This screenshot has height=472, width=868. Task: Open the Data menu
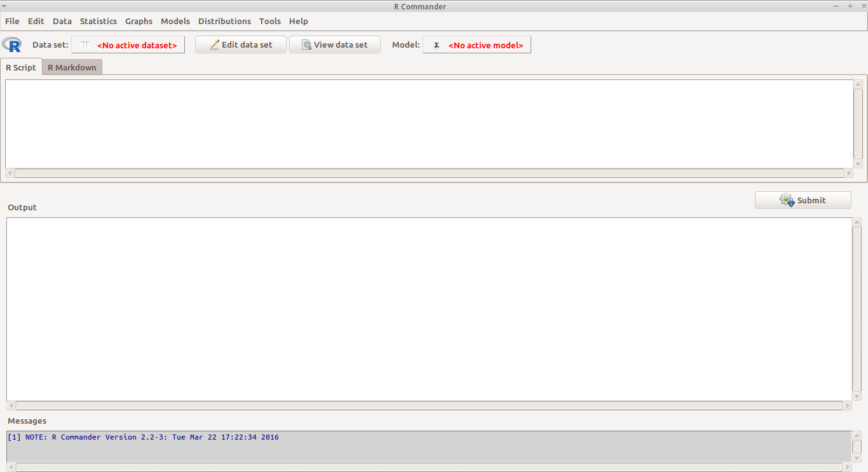coord(62,21)
